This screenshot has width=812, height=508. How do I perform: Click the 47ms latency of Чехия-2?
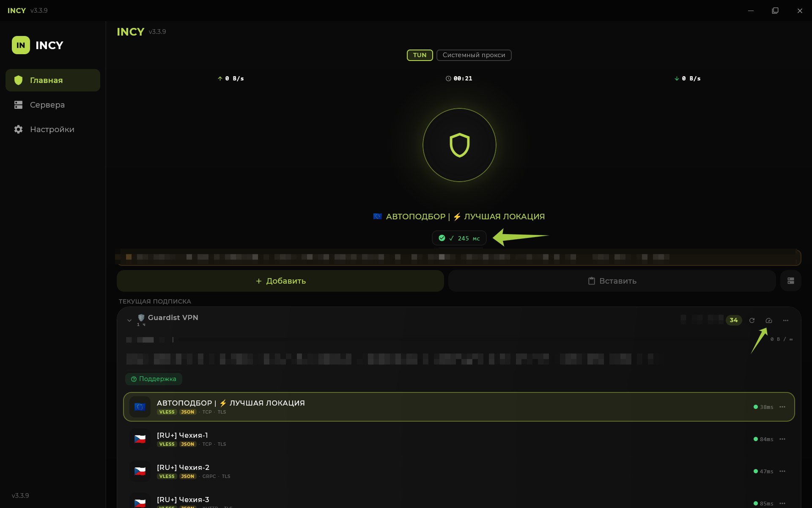tap(763, 471)
